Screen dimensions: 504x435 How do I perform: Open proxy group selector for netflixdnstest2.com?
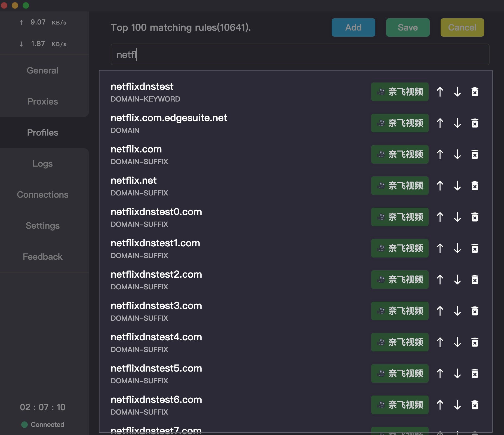coord(400,280)
